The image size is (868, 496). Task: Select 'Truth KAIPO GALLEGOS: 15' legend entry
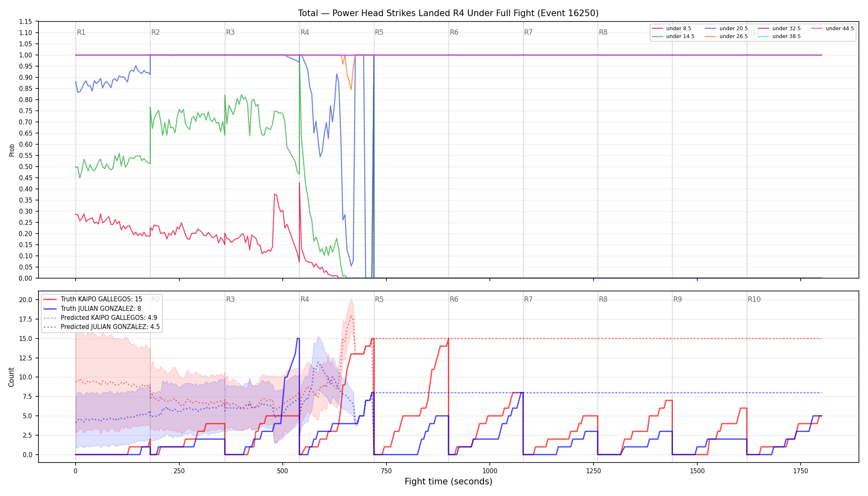101,299
